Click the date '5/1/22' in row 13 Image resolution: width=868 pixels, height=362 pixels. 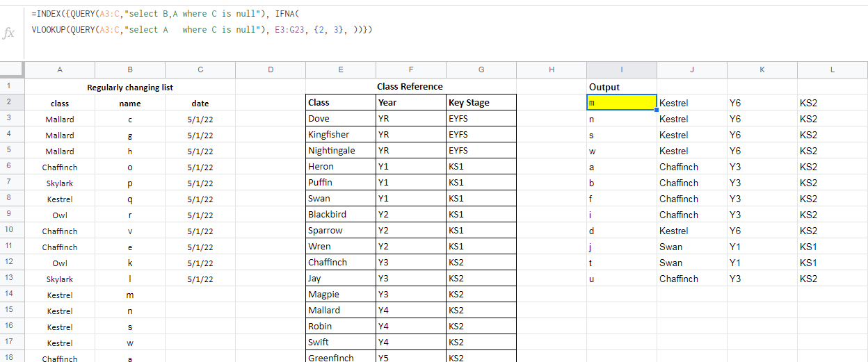200,279
